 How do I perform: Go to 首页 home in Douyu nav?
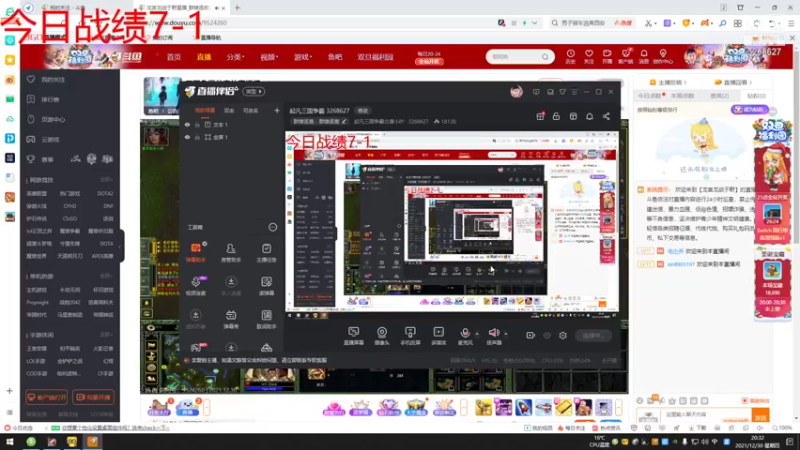(x=174, y=57)
